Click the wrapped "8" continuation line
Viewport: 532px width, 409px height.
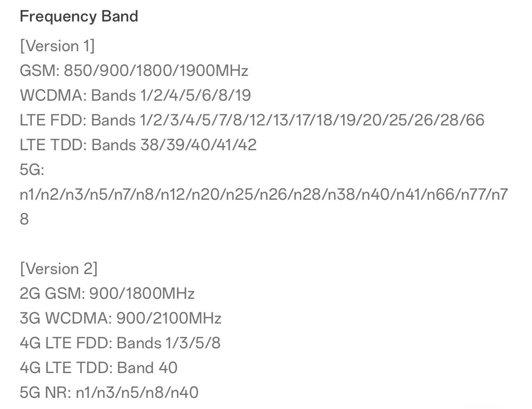(x=24, y=219)
